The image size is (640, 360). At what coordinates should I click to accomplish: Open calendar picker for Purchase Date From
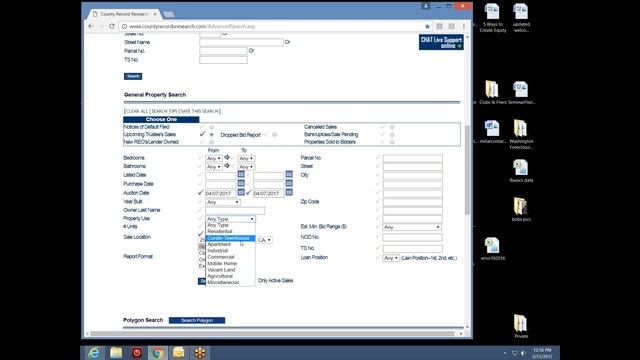(x=241, y=183)
